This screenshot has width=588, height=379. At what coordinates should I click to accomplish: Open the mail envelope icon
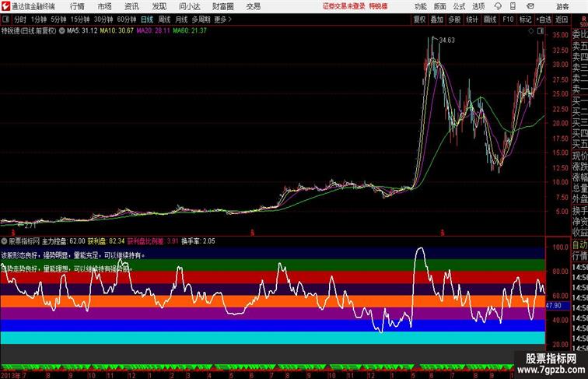(530, 6)
